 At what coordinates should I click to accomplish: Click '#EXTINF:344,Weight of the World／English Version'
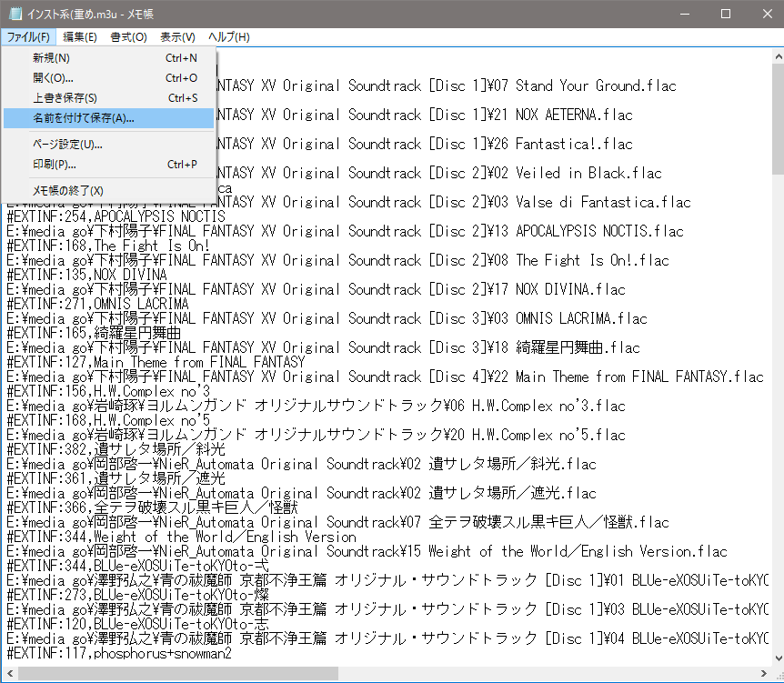[182, 537]
